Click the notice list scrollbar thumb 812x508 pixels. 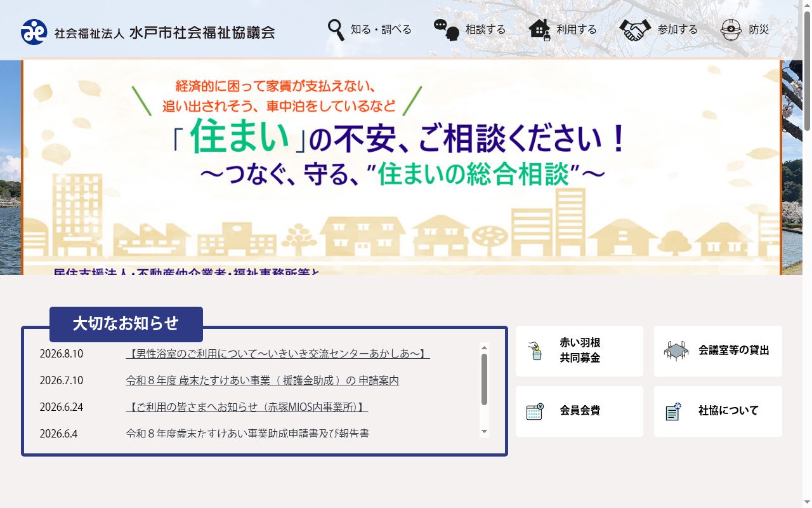[484, 379]
